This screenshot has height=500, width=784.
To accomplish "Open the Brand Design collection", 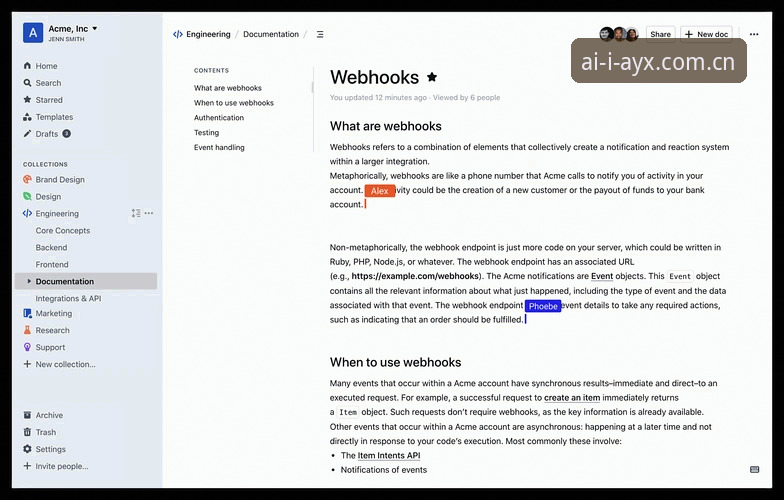I will click(x=60, y=180).
